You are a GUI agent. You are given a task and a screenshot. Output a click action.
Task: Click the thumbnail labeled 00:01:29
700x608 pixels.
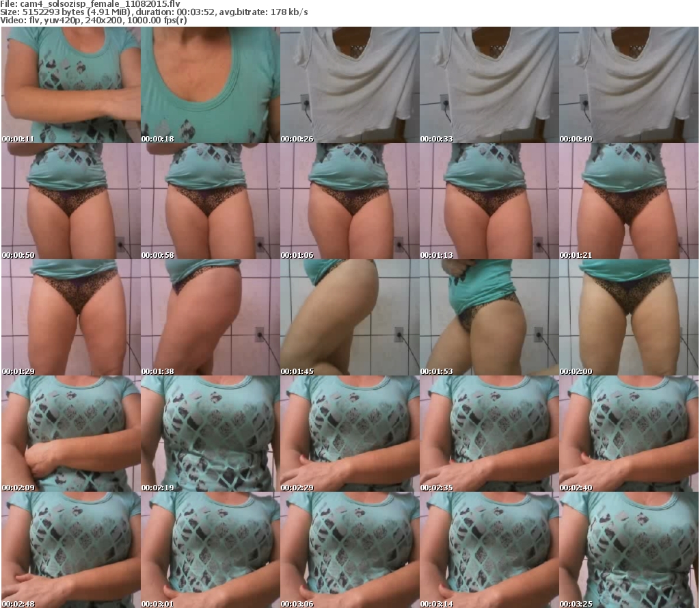[x=71, y=317]
